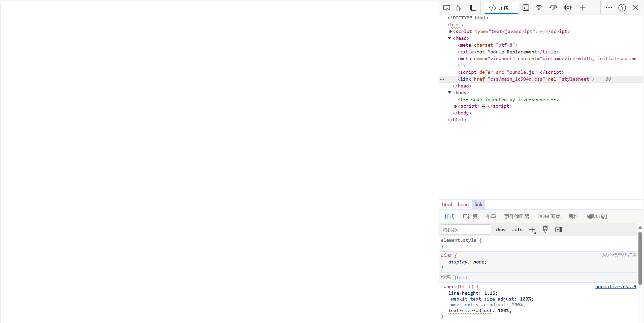Screen dimensions: 644x323
Task: Toggle rendering emulation paintbrush icon
Action: [x=545, y=230]
